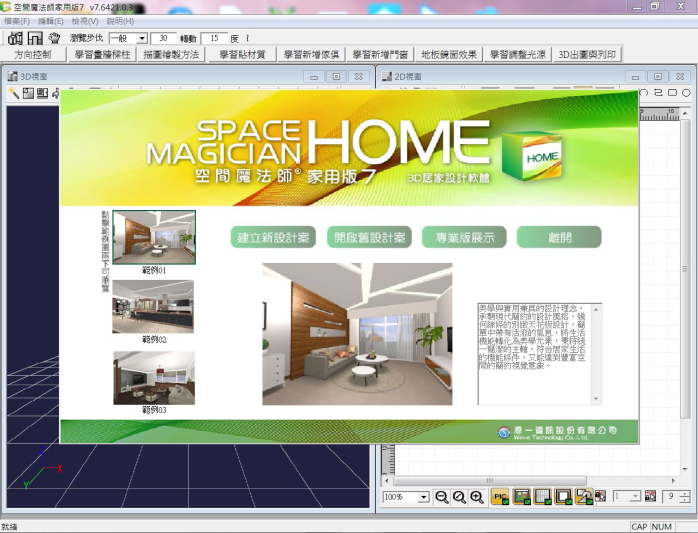The image size is (698, 533).
Task: Click 開啟舊設計案 to open existing design
Action: coord(369,237)
